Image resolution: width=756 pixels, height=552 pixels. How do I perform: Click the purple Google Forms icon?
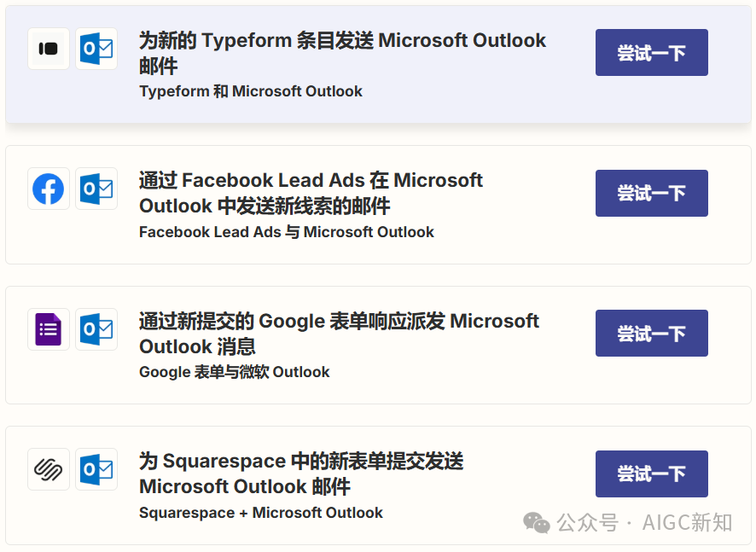pyautogui.click(x=49, y=329)
